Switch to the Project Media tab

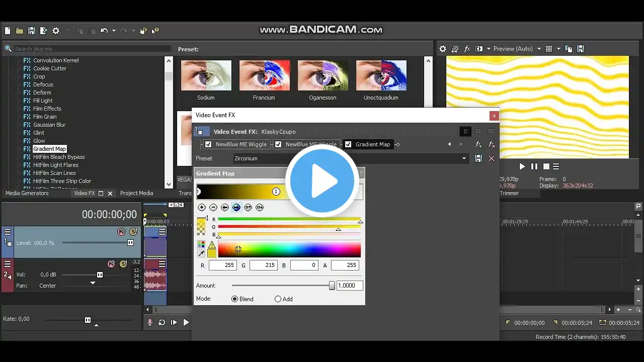point(136,193)
